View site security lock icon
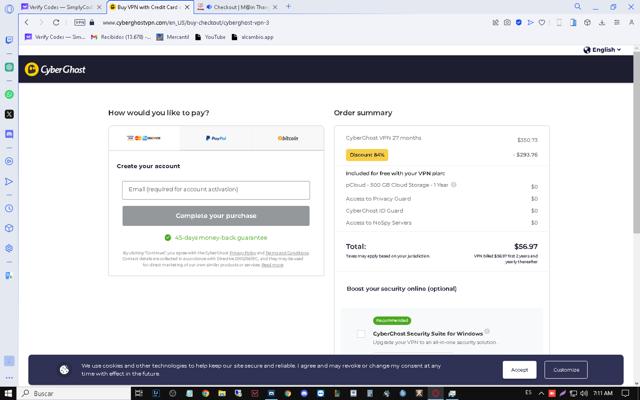Screen dimensions: 640x400 click(92, 22)
